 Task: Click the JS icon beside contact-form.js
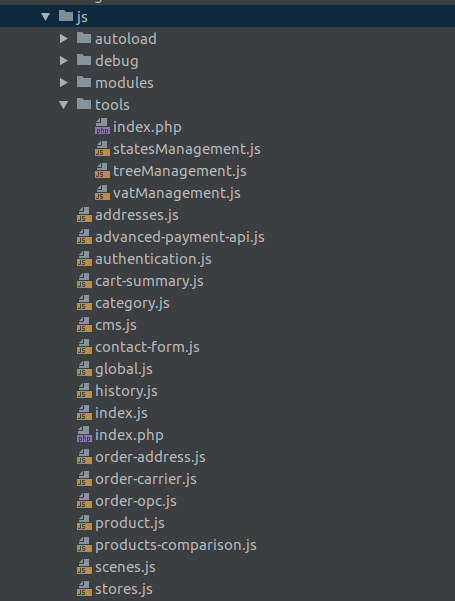point(84,346)
